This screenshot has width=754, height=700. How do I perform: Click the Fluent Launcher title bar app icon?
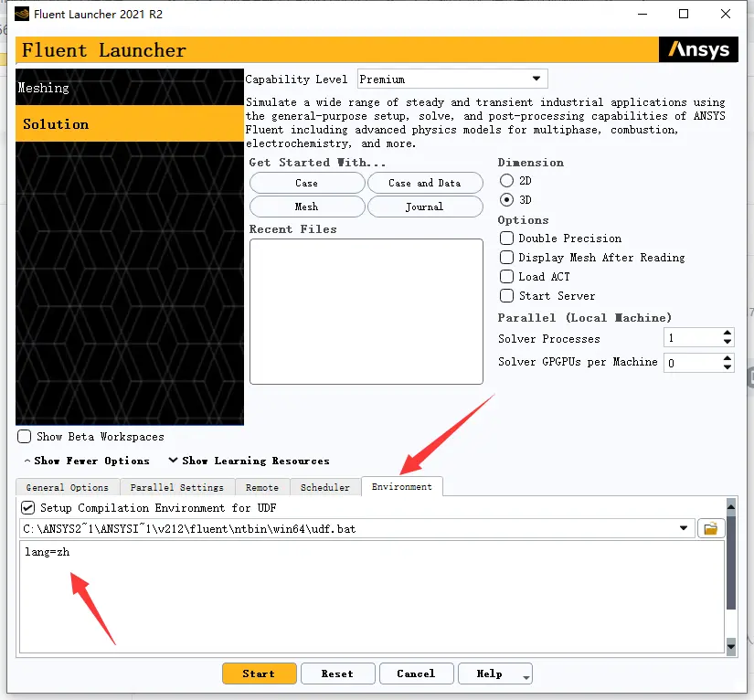pyautogui.click(x=22, y=15)
